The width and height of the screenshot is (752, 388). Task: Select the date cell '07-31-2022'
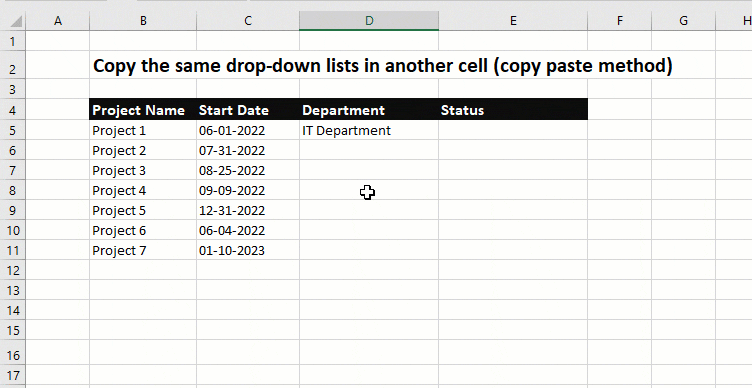click(x=248, y=151)
